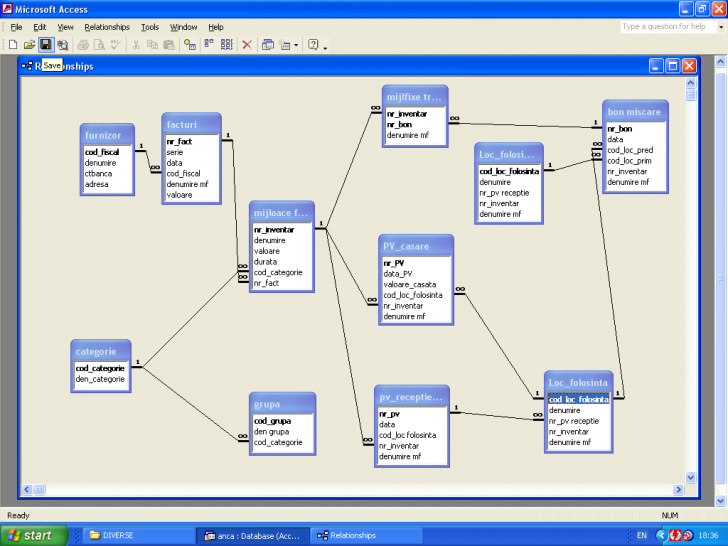Open the Toolbar Options arrow beside Help icon
728x546 pixels.
pyautogui.click(x=326, y=47)
